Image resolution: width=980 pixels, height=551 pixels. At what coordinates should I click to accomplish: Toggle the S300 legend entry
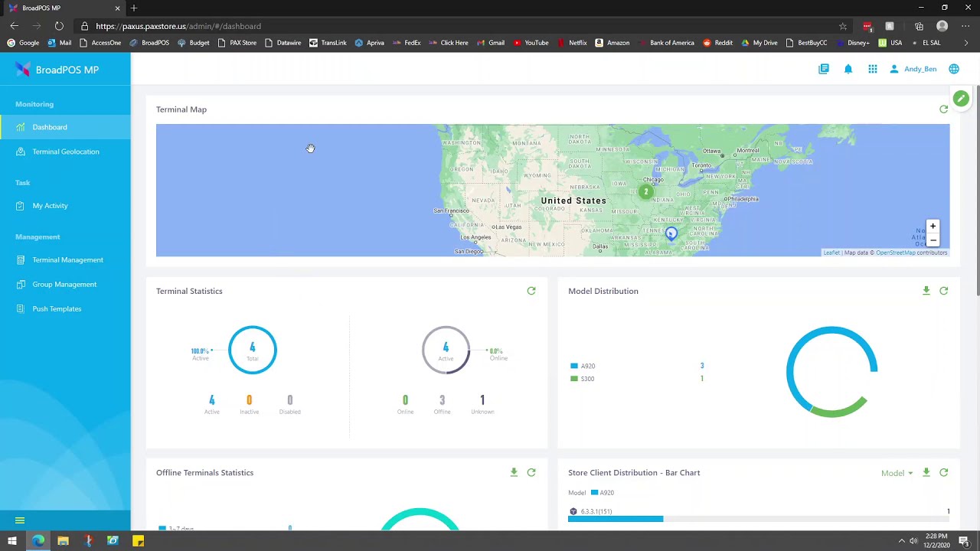click(x=583, y=379)
